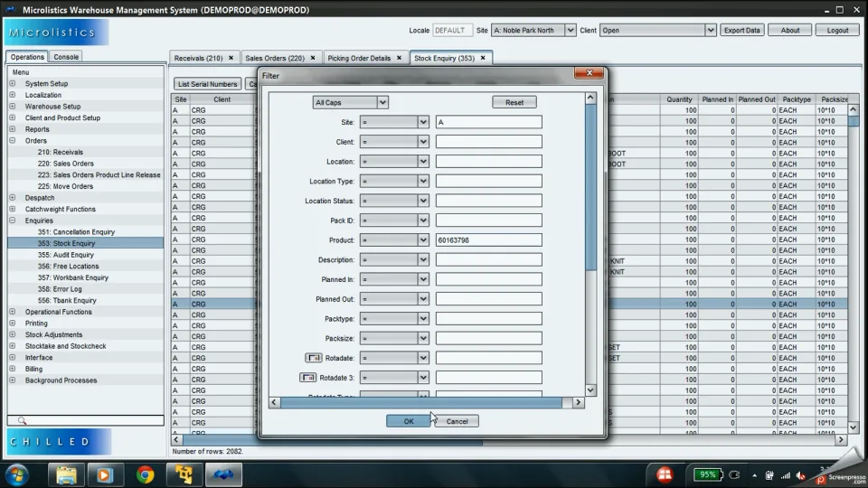Click the Filter dialog vertical scrollbar
Image resolution: width=868 pixels, height=488 pixels.
[590, 188]
